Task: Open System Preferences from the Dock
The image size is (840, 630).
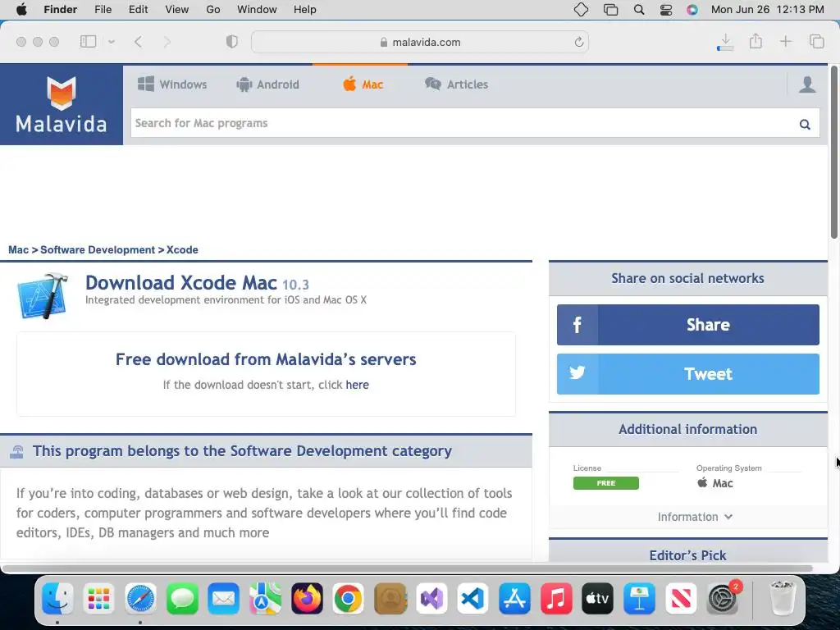Action: pyautogui.click(x=722, y=598)
